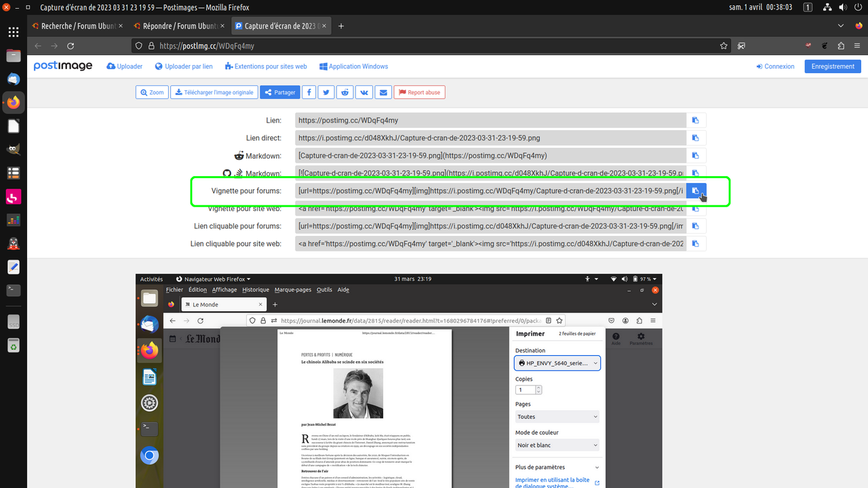Open the workspace indicator

[808, 7]
